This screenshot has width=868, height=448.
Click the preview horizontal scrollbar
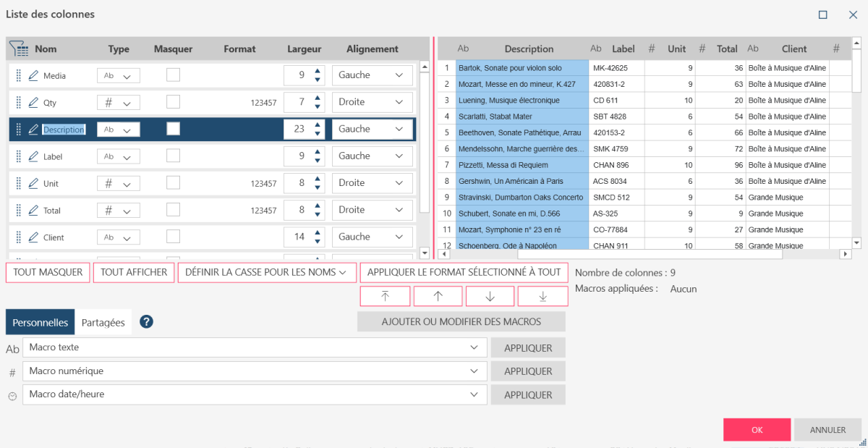click(615, 254)
